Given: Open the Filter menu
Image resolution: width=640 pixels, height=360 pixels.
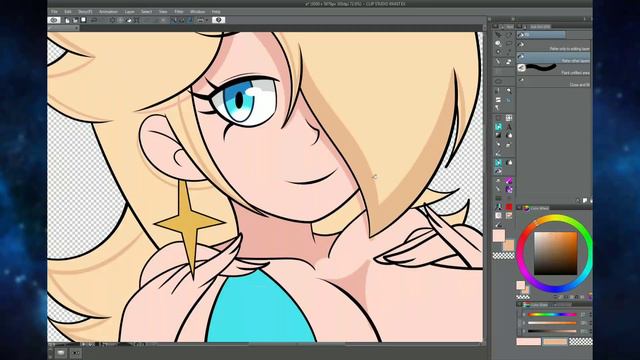Looking at the screenshot, I should click(x=179, y=12).
